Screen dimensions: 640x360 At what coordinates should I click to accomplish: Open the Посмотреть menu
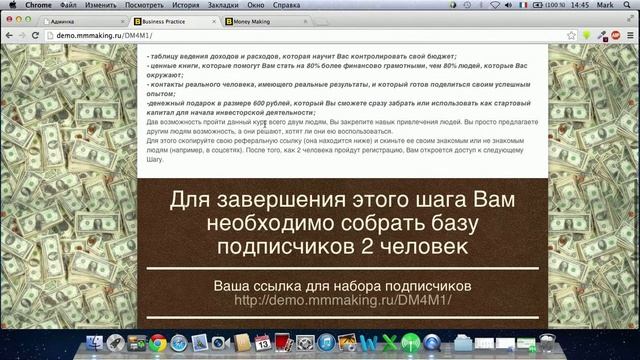tap(144, 5)
